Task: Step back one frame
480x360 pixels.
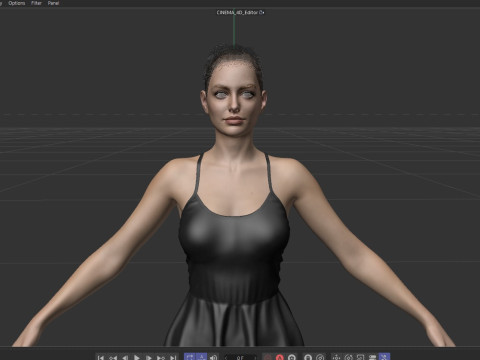Action: (125, 358)
